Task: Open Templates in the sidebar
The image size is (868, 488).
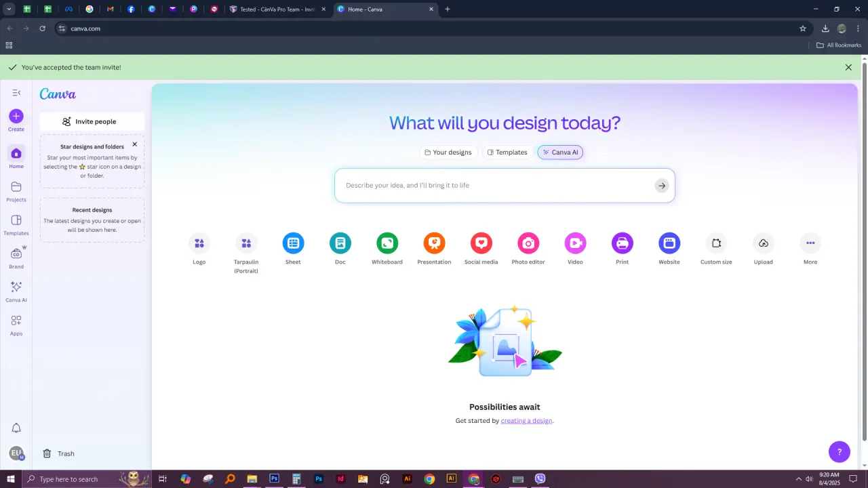Action: coord(16,224)
